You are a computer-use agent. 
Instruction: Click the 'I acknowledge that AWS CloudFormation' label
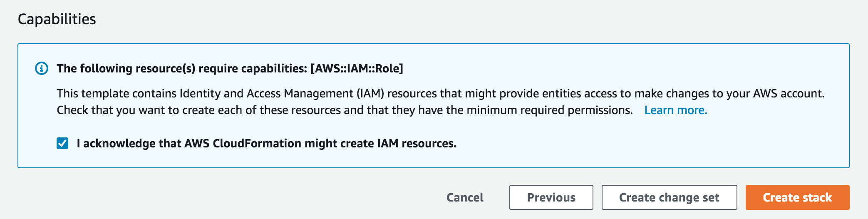pos(266,144)
